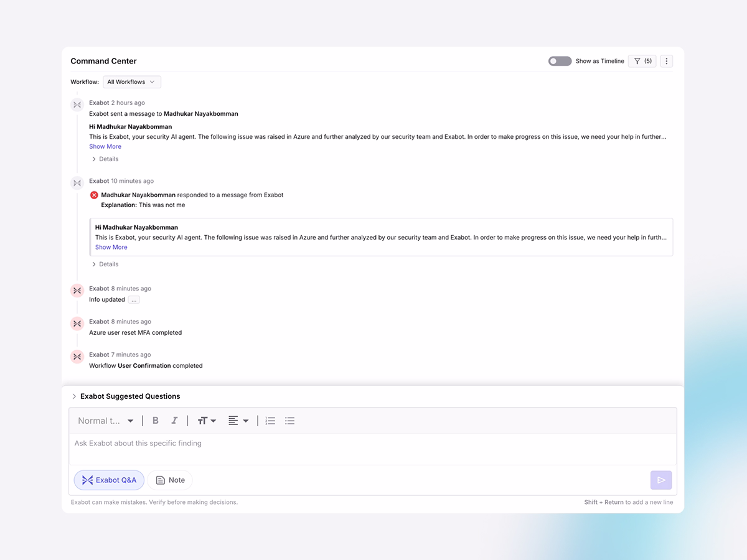Open the filter button showing (5)
Image resolution: width=747 pixels, height=560 pixels.
[x=642, y=61]
